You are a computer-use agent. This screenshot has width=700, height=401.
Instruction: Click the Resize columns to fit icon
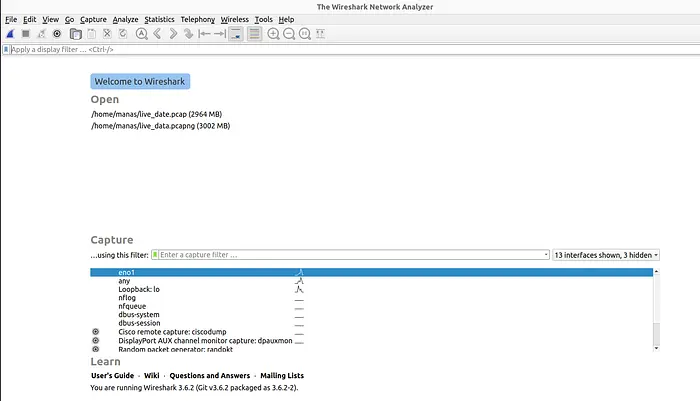321,34
